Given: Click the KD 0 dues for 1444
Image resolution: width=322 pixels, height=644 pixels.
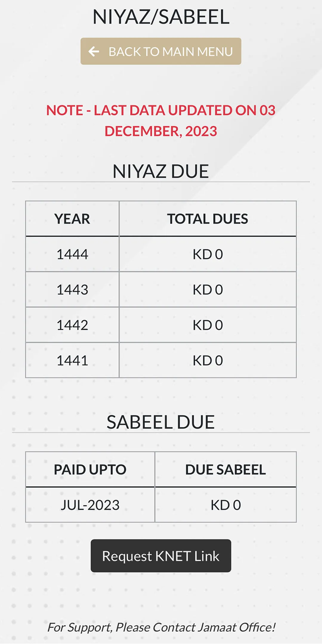Looking at the screenshot, I should [x=208, y=254].
